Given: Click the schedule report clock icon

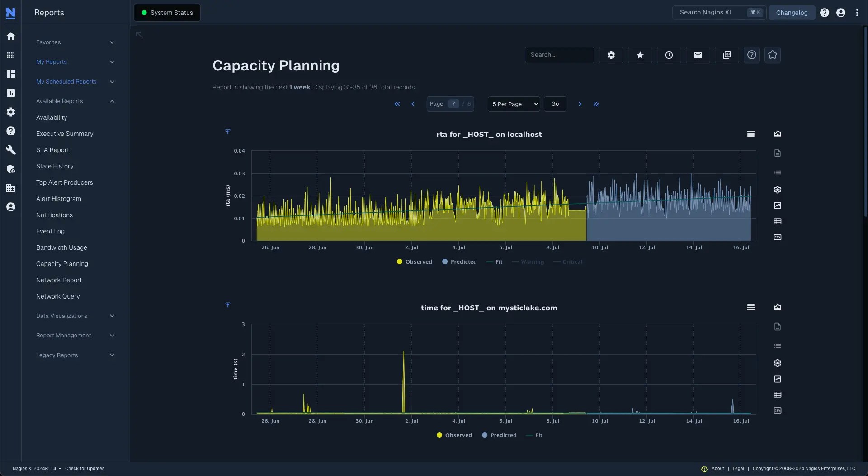Looking at the screenshot, I should coord(669,55).
